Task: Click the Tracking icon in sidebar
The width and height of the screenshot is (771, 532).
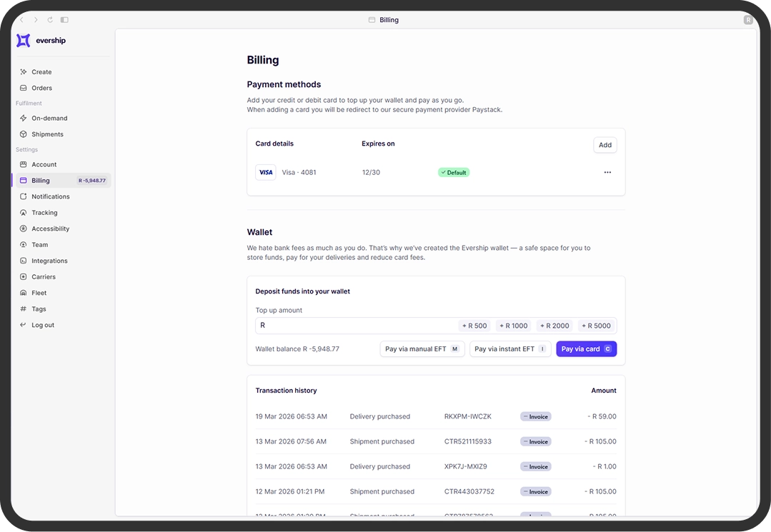Action: (x=24, y=213)
